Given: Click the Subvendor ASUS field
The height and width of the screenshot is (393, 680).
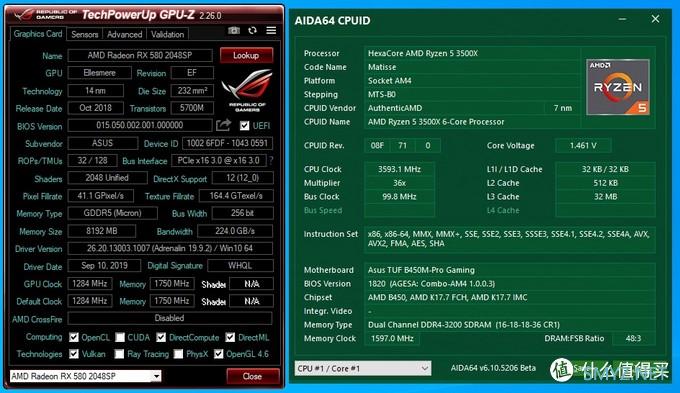Looking at the screenshot, I should coord(102,143).
